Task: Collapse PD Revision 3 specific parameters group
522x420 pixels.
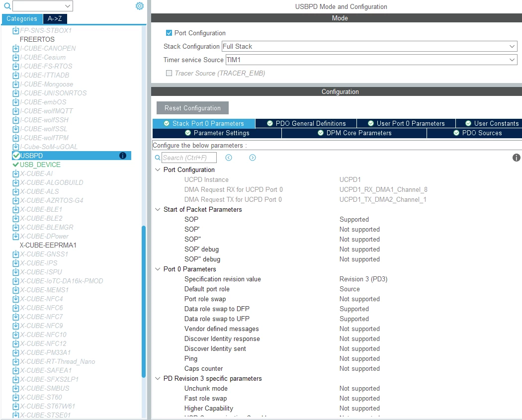Action: (158, 378)
